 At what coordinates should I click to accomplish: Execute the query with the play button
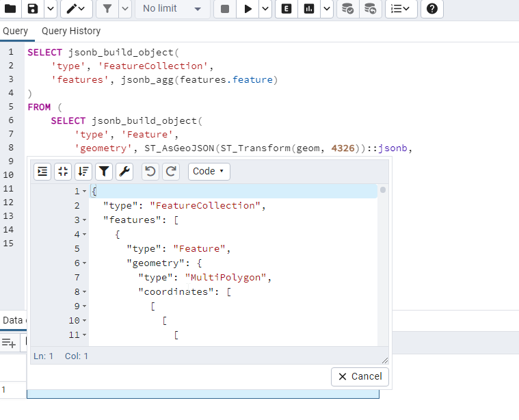(248, 9)
